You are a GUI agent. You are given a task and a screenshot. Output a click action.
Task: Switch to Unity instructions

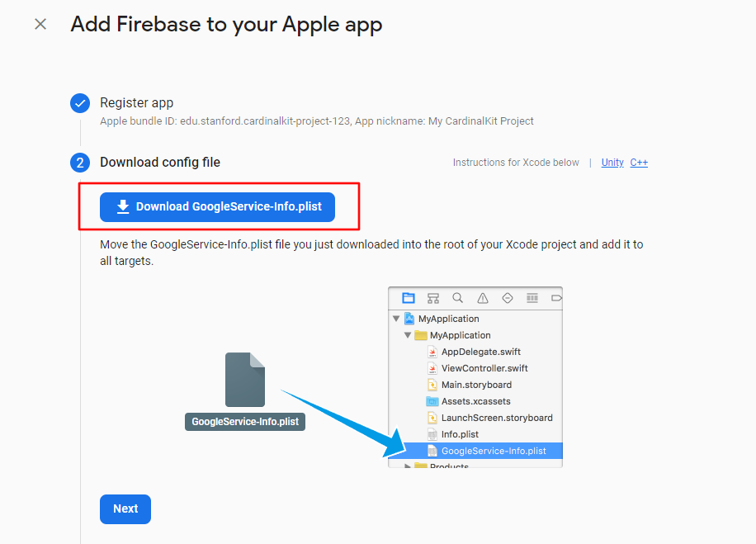coord(612,163)
